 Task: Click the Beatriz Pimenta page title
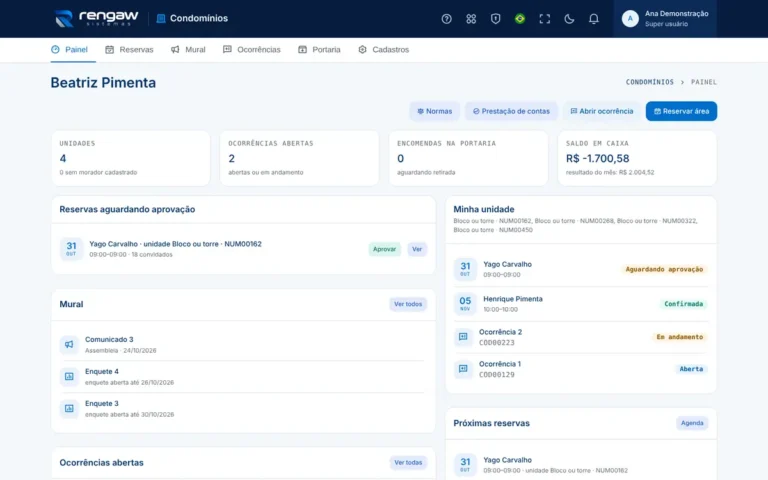[x=103, y=83]
